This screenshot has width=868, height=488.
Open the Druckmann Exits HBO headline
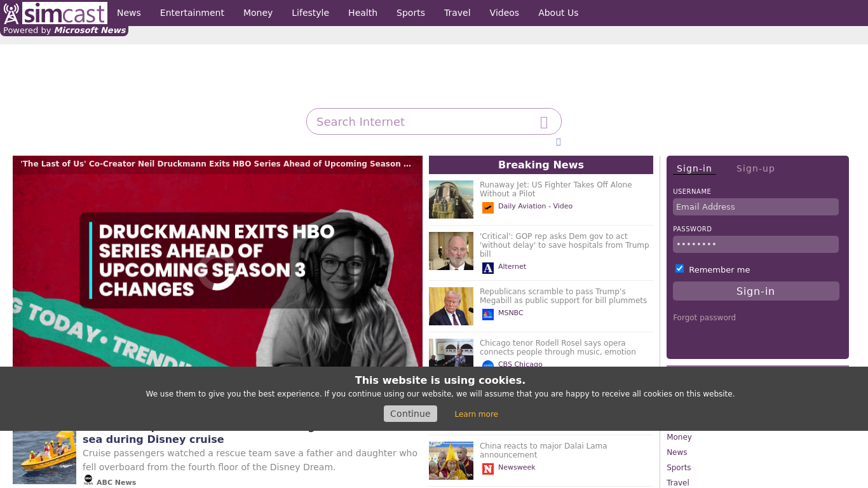[215, 164]
